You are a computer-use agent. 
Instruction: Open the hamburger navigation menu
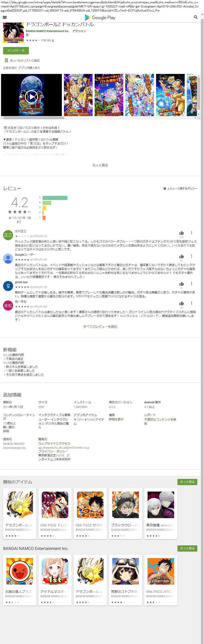[5, 17]
